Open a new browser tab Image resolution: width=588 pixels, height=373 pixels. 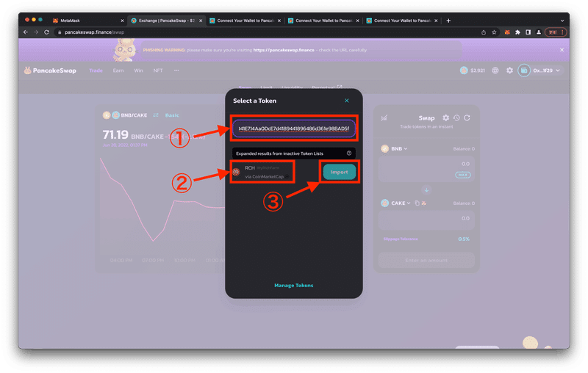click(448, 21)
